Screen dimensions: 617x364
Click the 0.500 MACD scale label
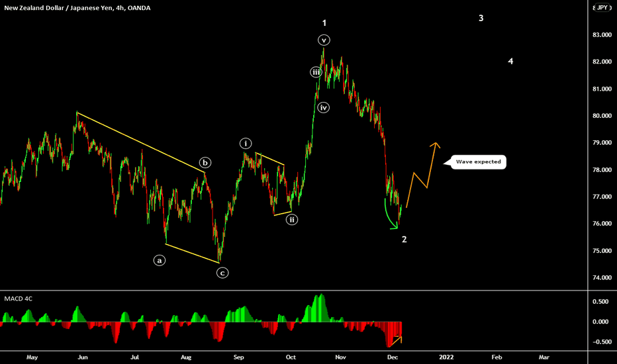pos(600,302)
